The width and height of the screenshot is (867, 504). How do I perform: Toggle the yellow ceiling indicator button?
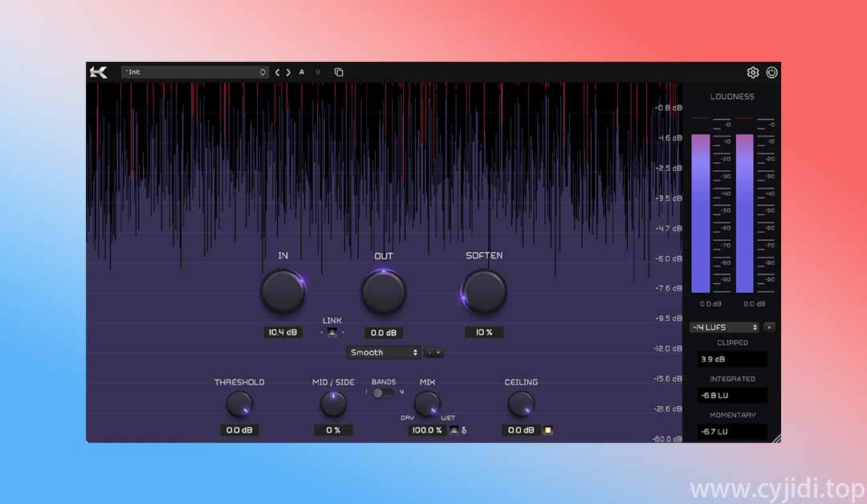[548, 430]
